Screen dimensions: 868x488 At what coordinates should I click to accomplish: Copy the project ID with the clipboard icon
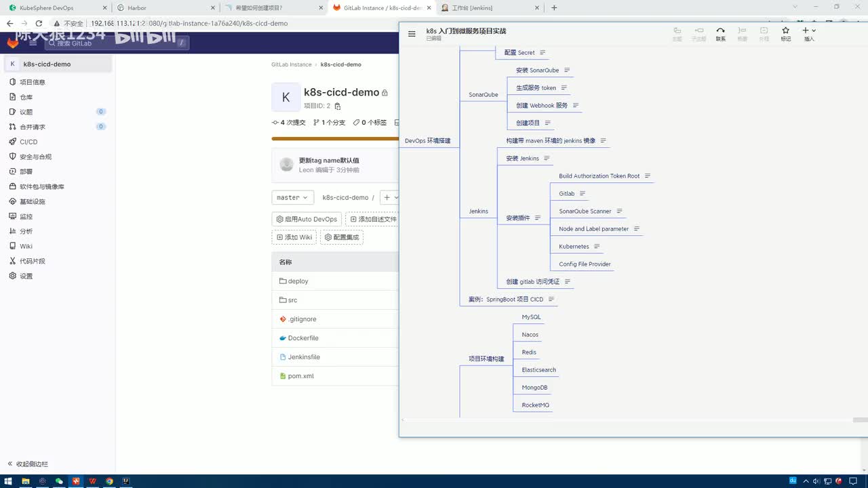[338, 106]
